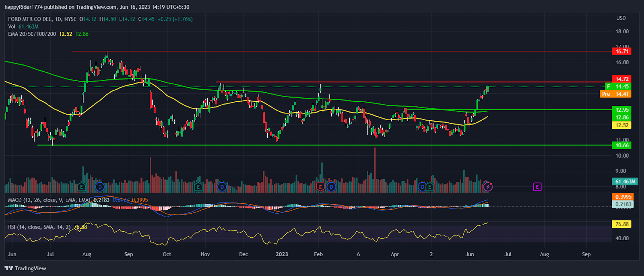Click the blue D dividend marker beside red E
Screen dimensions: 644x276
(331, 187)
